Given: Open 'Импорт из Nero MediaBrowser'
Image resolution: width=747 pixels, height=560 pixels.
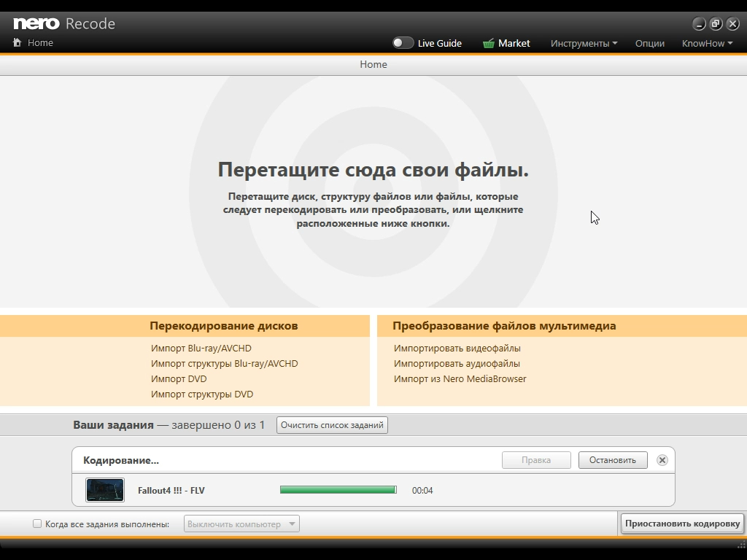Looking at the screenshot, I should tap(460, 378).
